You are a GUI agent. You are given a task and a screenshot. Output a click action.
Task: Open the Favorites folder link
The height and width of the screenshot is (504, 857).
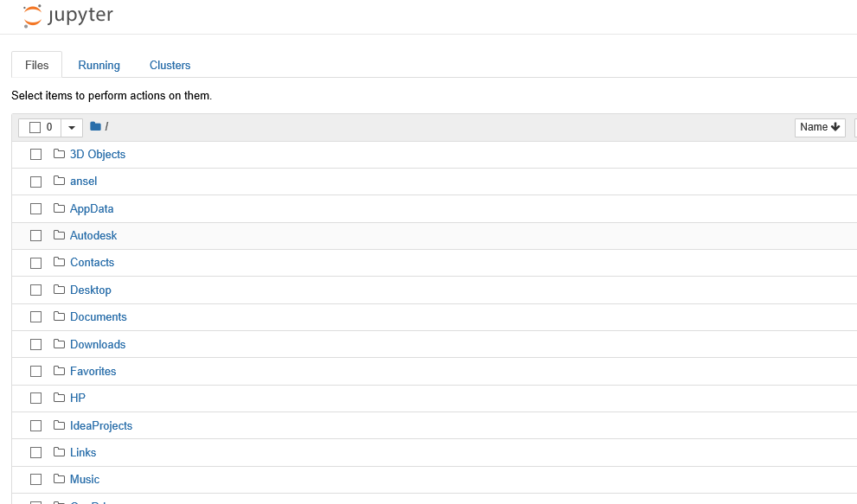(x=93, y=371)
